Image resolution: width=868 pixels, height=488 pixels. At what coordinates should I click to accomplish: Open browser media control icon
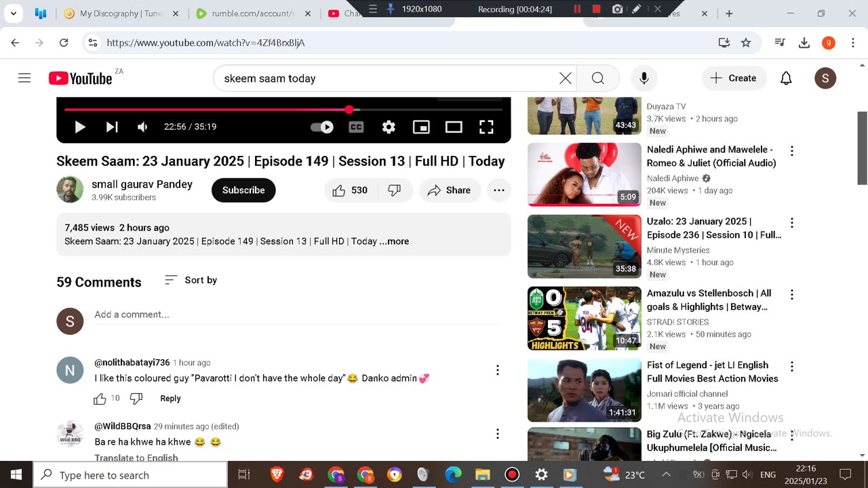click(x=780, y=43)
